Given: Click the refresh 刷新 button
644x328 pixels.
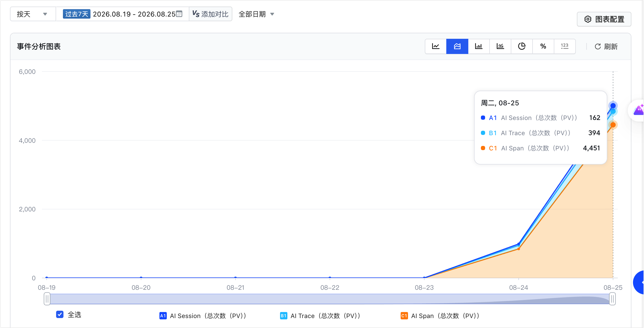Looking at the screenshot, I should (x=606, y=47).
